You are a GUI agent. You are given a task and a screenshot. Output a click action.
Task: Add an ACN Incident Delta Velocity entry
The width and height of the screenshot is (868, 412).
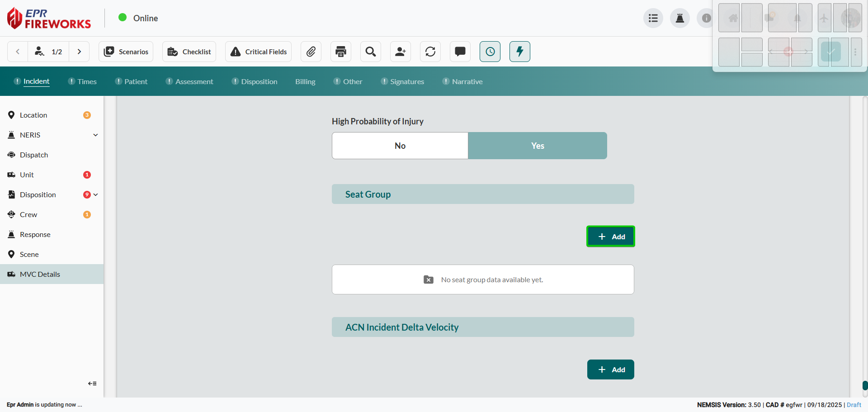click(x=611, y=369)
